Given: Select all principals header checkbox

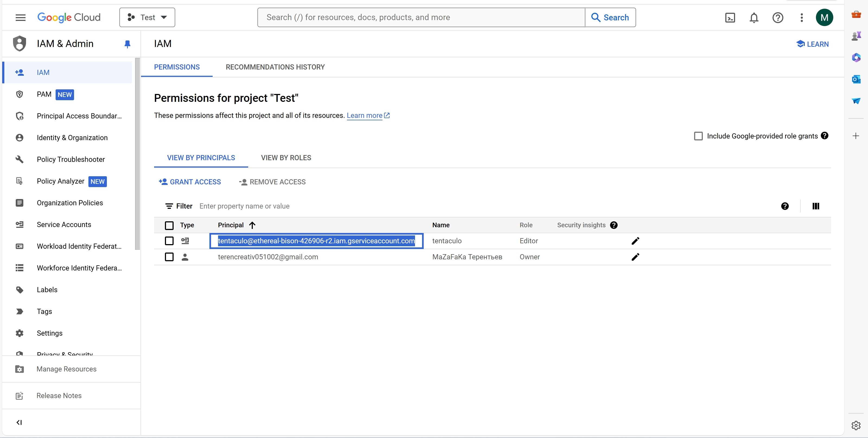Looking at the screenshot, I should 169,225.
